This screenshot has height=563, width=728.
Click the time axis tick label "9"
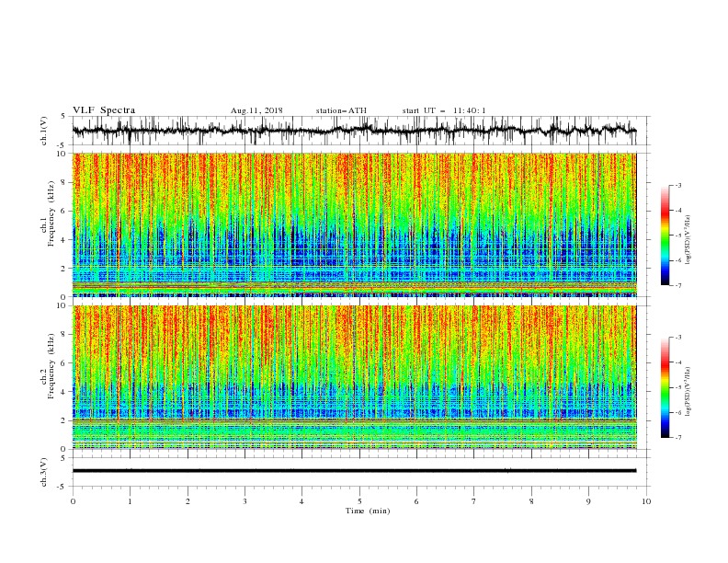click(588, 501)
